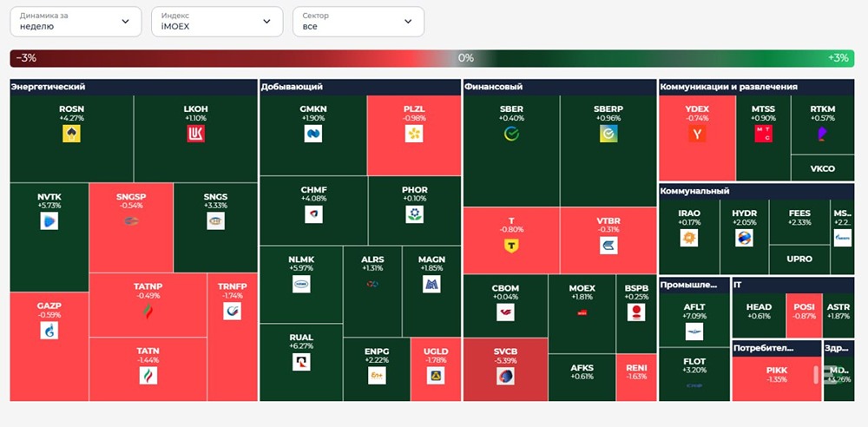The image size is (868, 427).
Task: Click the Gazprom logo in GAZP tile
Action: click(49, 331)
